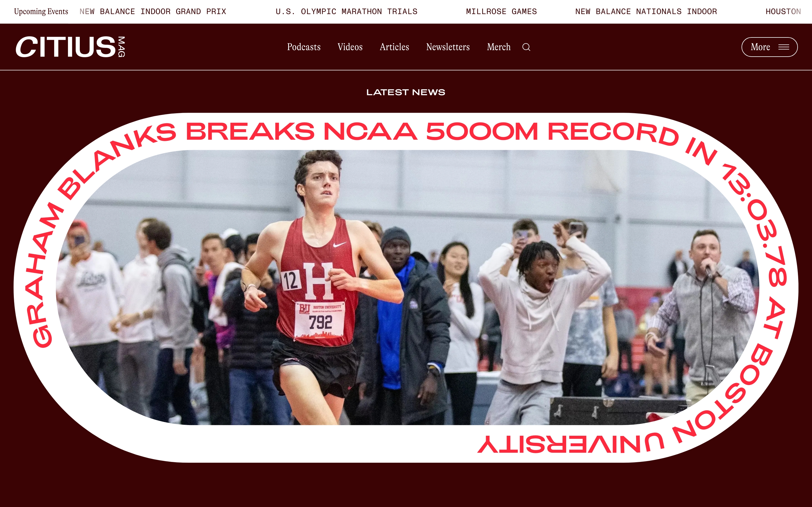812x507 pixels.
Task: Expand the More menu button
Action: [769, 47]
